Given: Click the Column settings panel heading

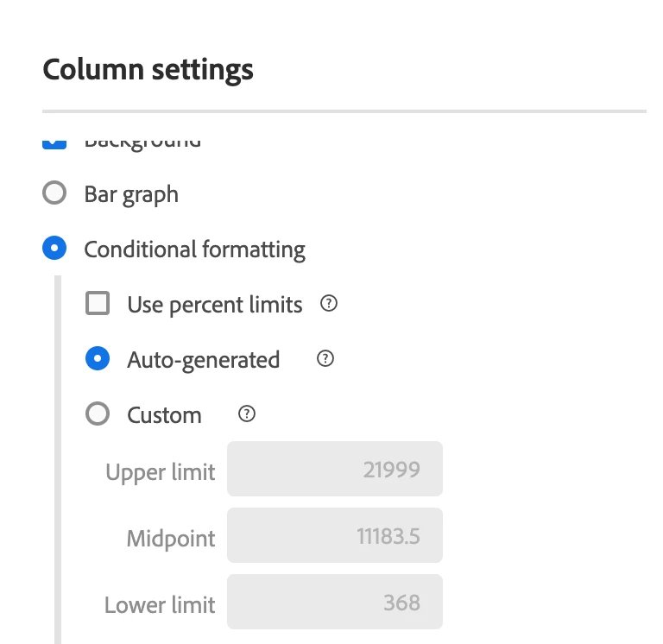Looking at the screenshot, I should click(x=148, y=69).
